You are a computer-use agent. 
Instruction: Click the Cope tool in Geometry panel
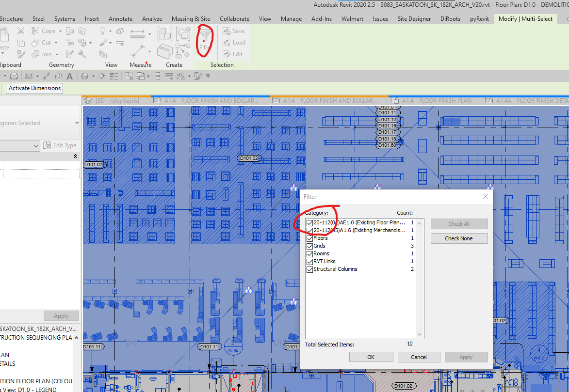point(43,31)
